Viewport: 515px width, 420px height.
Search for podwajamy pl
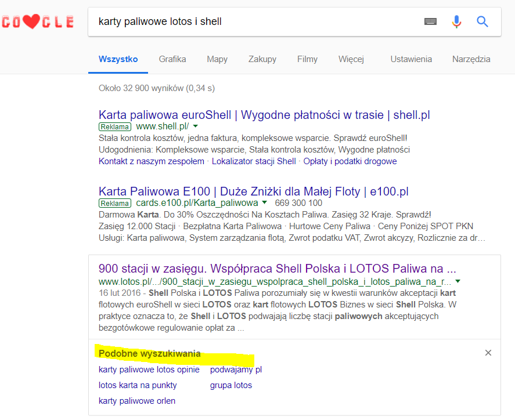236,370
